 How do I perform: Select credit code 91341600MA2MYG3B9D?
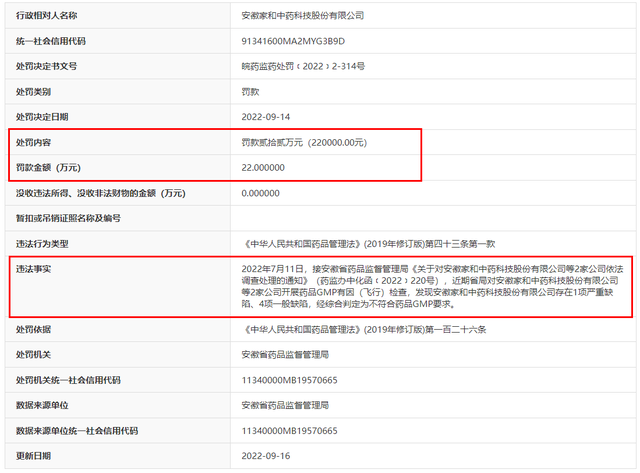(293, 41)
